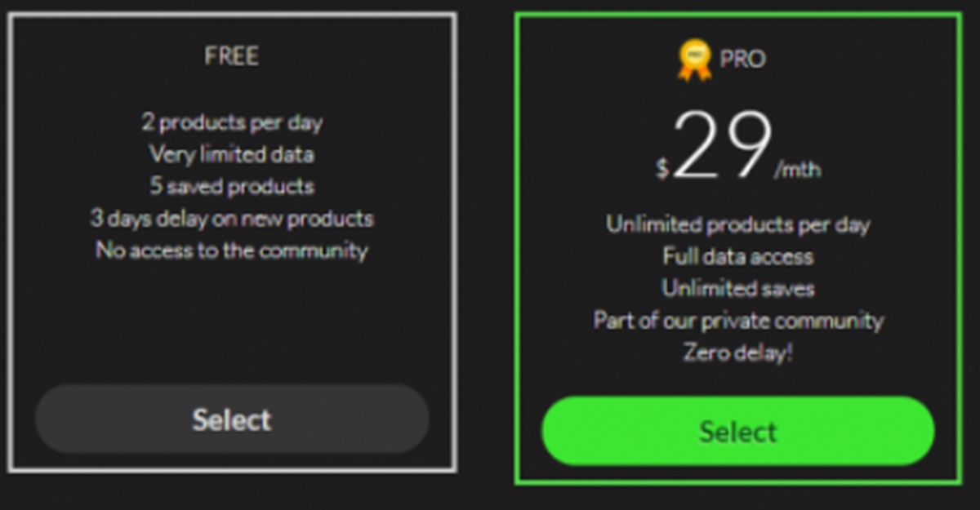Click the '/mth' billing period label
This screenshot has width=980, height=510.
coord(797,171)
